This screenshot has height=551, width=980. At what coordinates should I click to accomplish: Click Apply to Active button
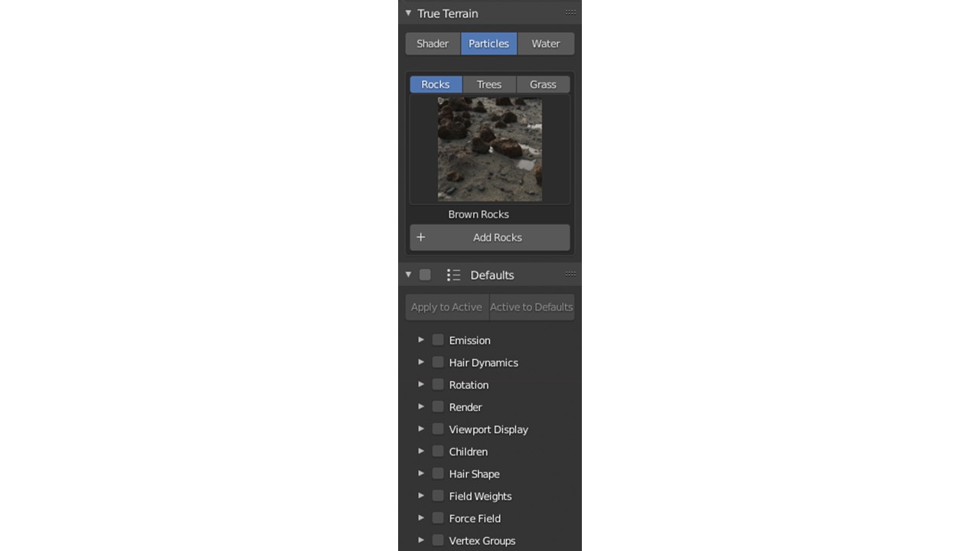point(447,307)
